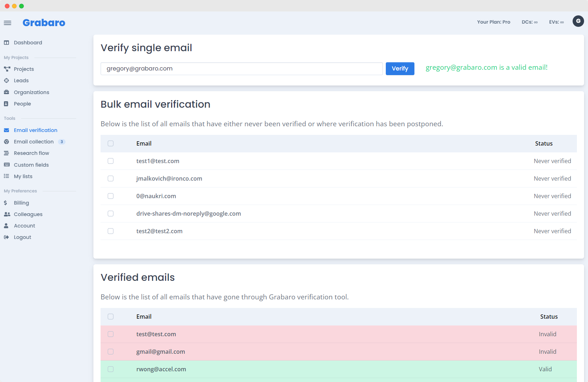Go to Research flow menu item
Image resolution: width=588 pixels, height=382 pixels.
[31, 153]
